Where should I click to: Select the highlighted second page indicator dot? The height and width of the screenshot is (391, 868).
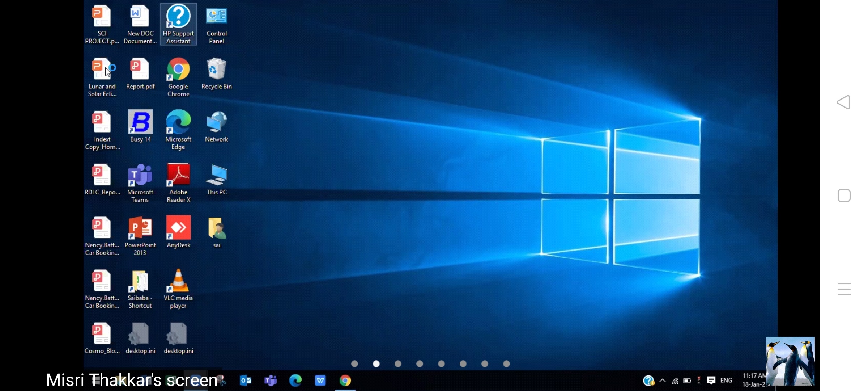376,363
